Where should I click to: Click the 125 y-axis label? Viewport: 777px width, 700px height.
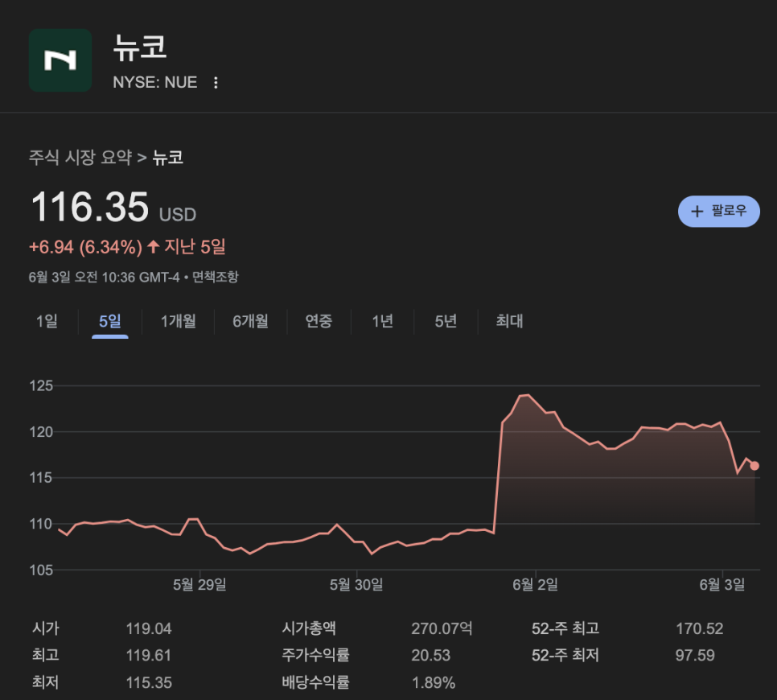[41, 385]
